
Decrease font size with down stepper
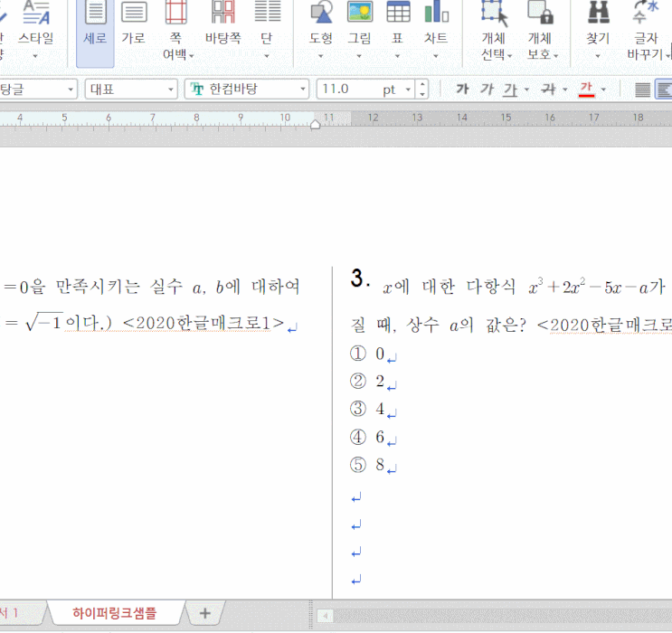pyautogui.click(x=422, y=94)
